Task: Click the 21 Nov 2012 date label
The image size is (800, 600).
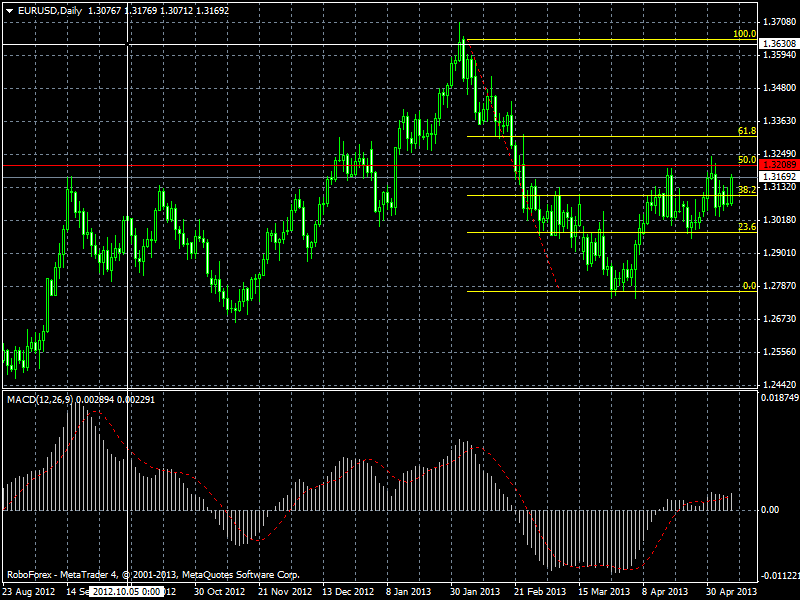Action: pyautogui.click(x=284, y=592)
